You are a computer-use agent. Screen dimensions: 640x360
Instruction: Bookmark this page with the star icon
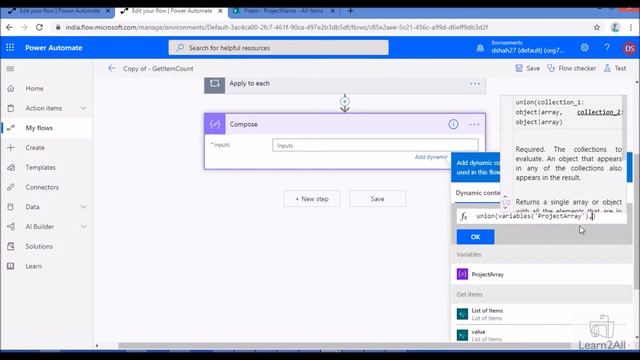(x=597, y=27)
